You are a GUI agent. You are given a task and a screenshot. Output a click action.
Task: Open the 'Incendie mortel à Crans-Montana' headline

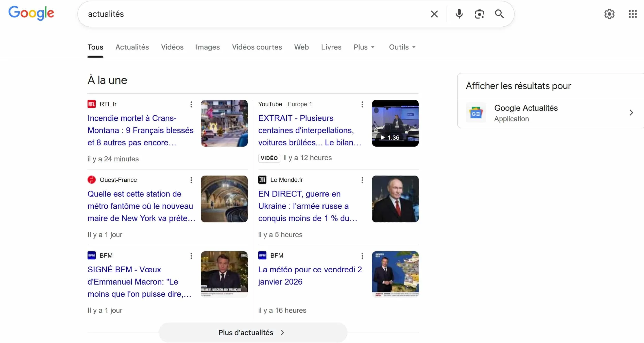[x=141, y=130]
